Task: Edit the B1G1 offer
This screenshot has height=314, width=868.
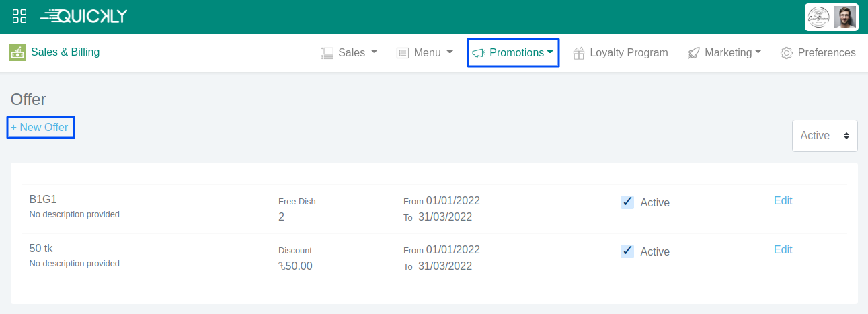Action: [x=783, y=200]
